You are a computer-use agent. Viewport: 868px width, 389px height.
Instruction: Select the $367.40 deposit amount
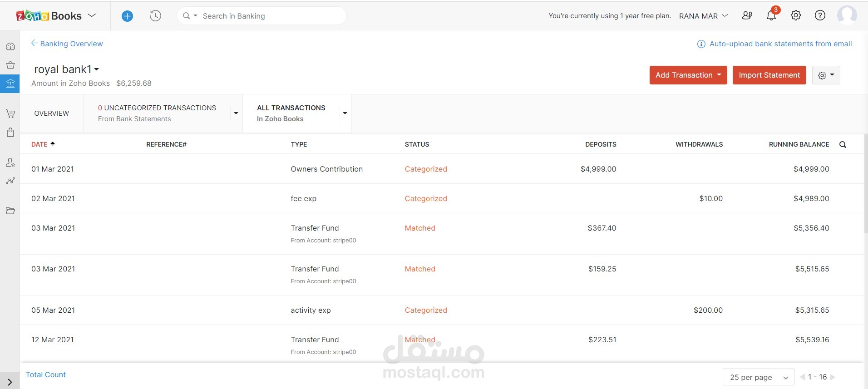point(602,228)
